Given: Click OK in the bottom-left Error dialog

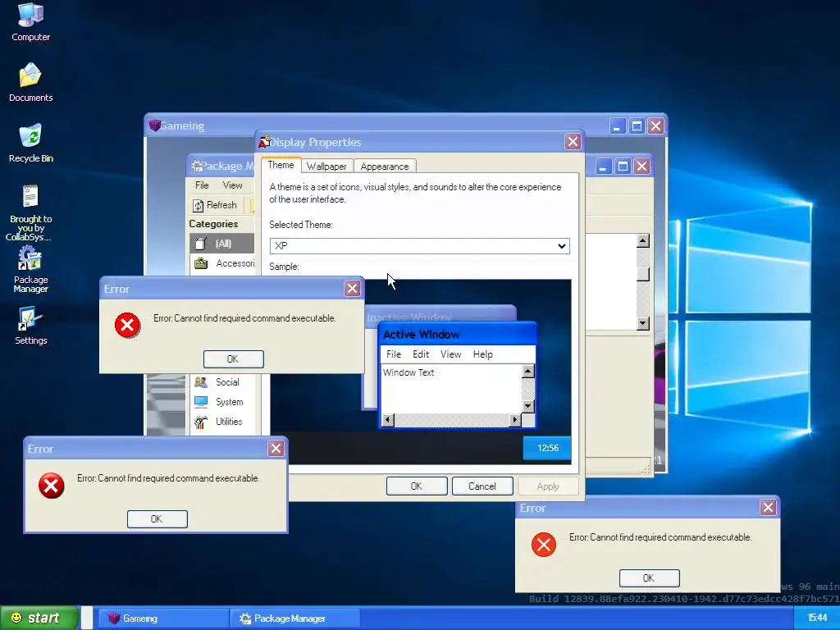Looking at the screenshot, I should 157,518.
